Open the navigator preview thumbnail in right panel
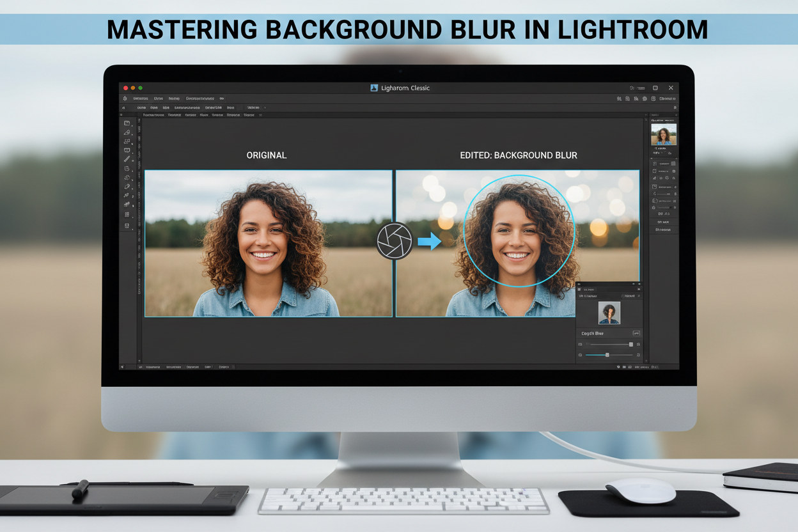 pos(664,135)
